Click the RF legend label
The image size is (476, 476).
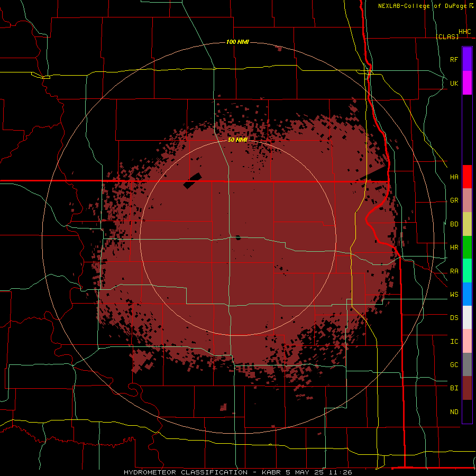click(x=454, y=59)
